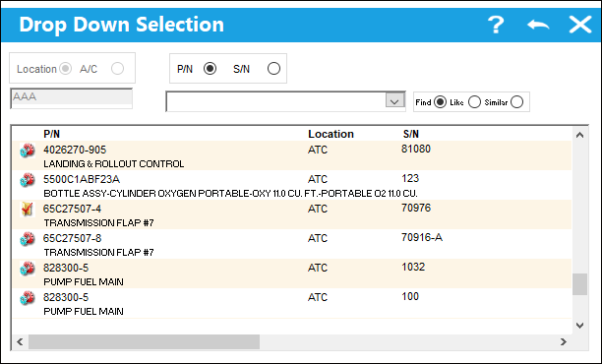Screen dimensions: 602x364
Task: Select part number 65C27507-4
Action: pos(72,209)
